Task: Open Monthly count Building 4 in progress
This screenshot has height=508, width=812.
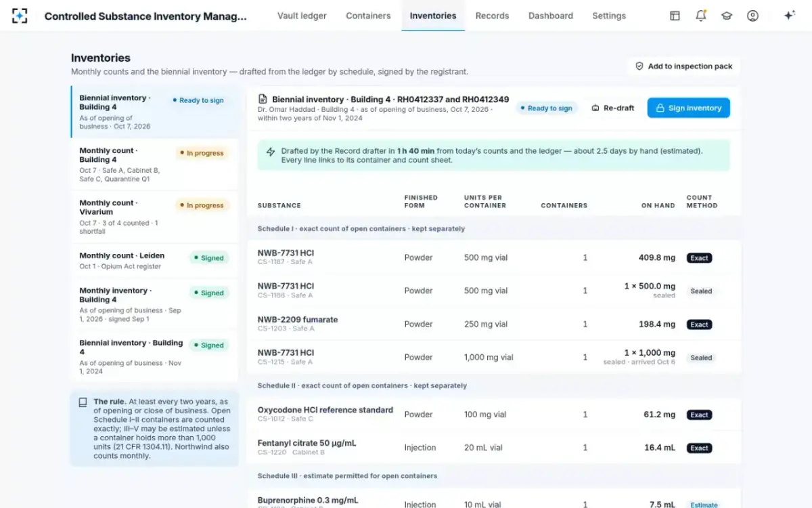Action: pos(154,165)
